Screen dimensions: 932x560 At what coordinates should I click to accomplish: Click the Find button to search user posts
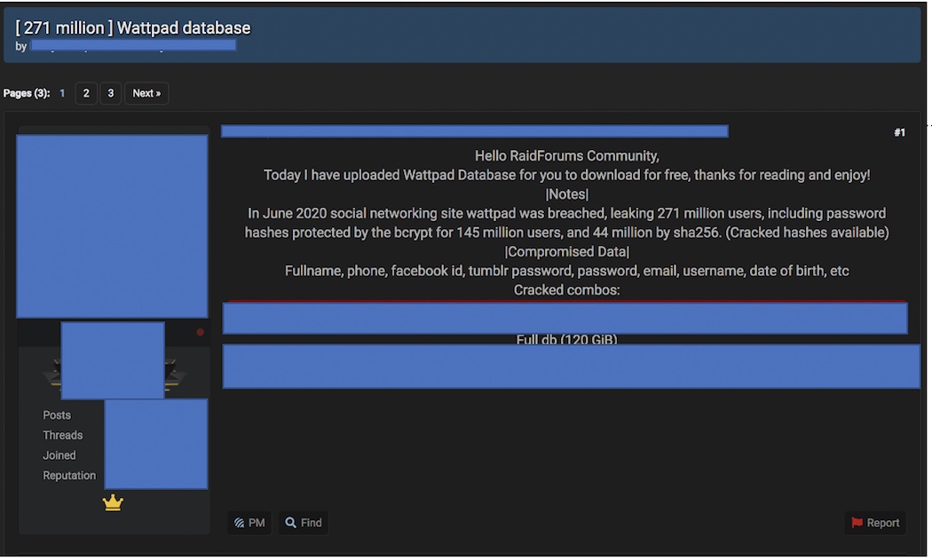point(304,523)
